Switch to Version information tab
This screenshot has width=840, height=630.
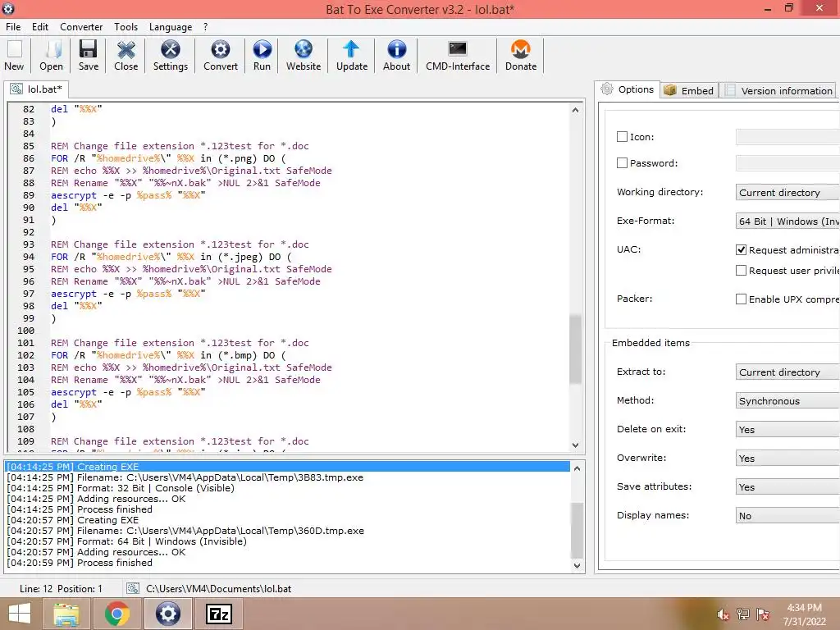click(779, 90)
